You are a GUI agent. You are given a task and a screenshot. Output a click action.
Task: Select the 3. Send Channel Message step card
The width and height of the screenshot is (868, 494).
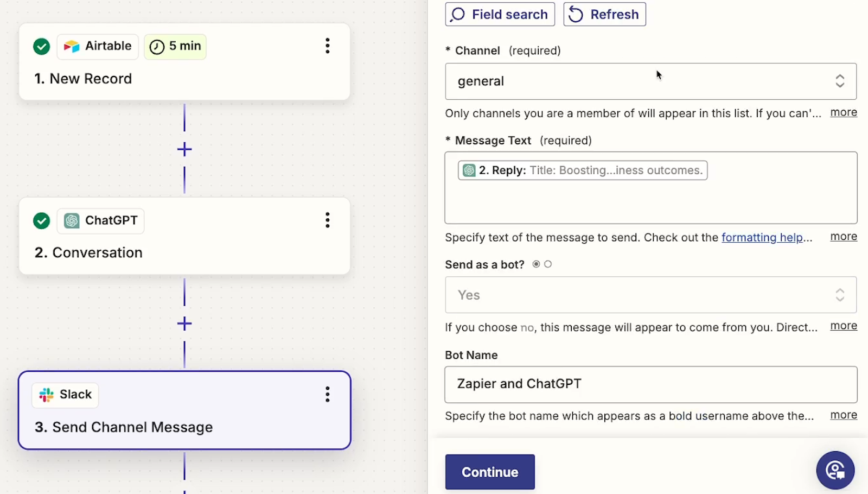(x=184, y=410)
